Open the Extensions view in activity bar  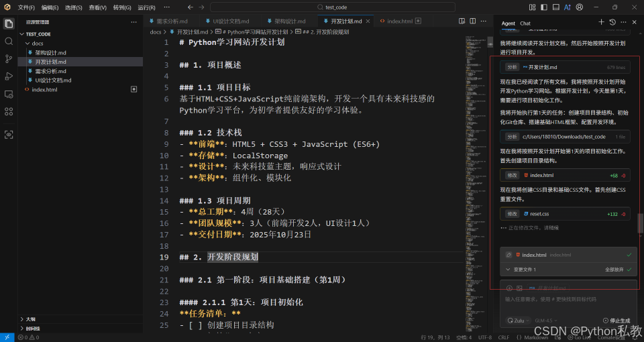[9, 112]
